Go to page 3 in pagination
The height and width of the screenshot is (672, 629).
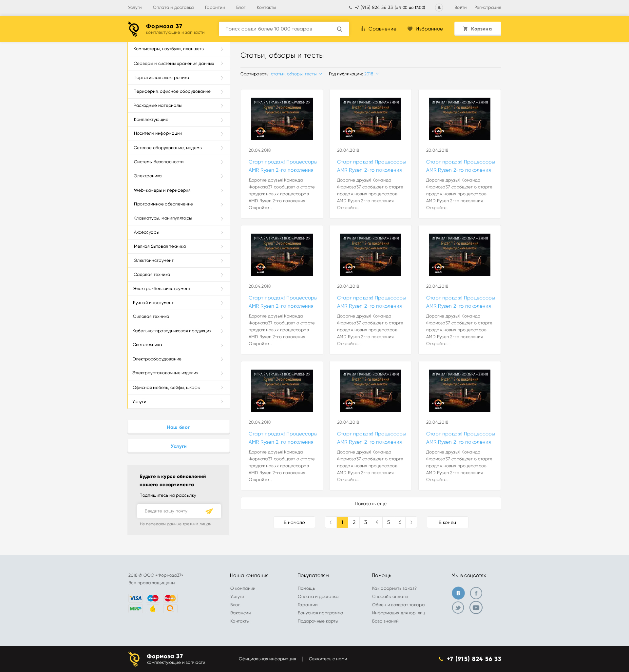point(365,522)
